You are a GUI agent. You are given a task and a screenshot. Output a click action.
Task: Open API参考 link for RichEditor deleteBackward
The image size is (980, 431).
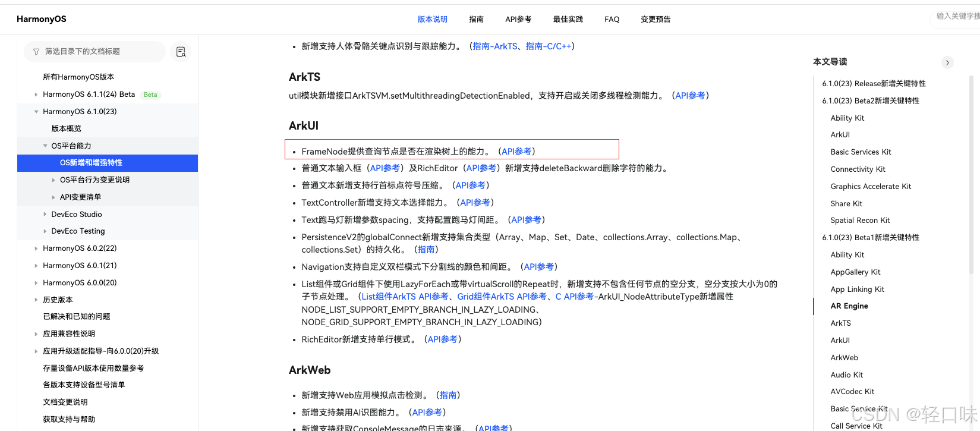481,168
